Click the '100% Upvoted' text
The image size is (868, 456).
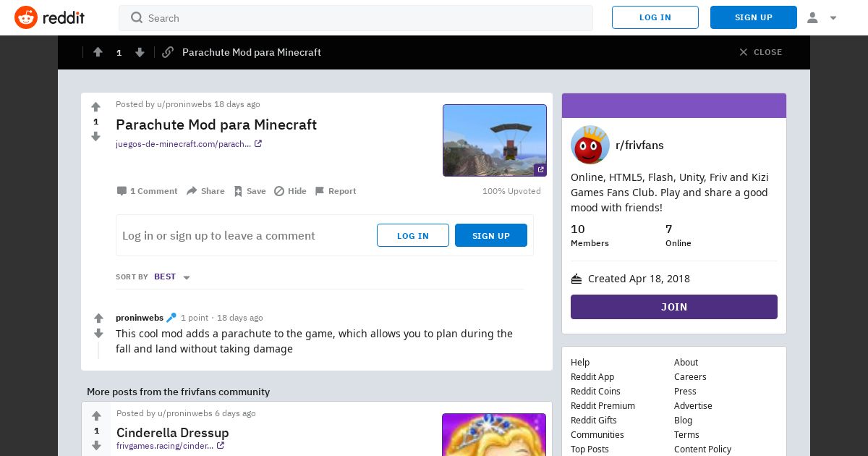coord(511,191)
